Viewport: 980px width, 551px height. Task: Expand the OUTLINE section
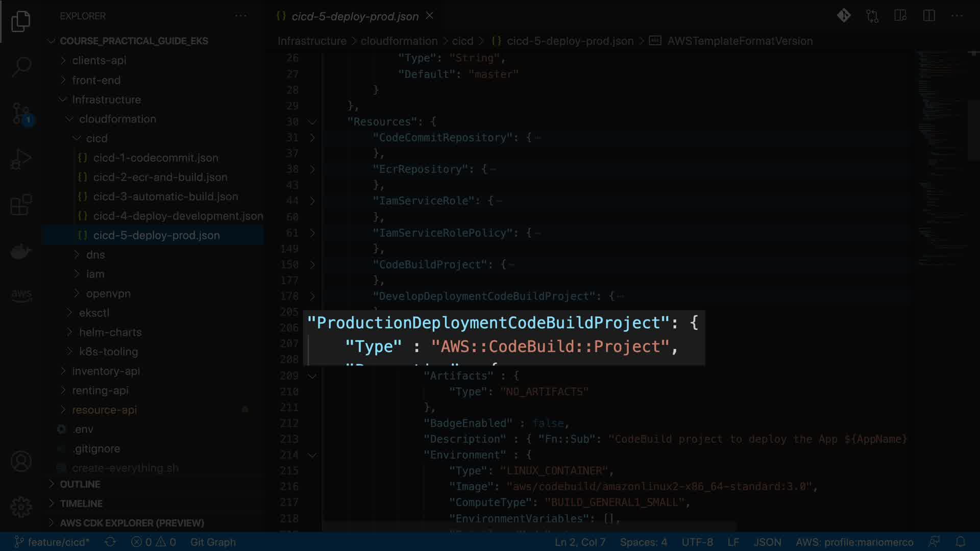tap(80, 484)
